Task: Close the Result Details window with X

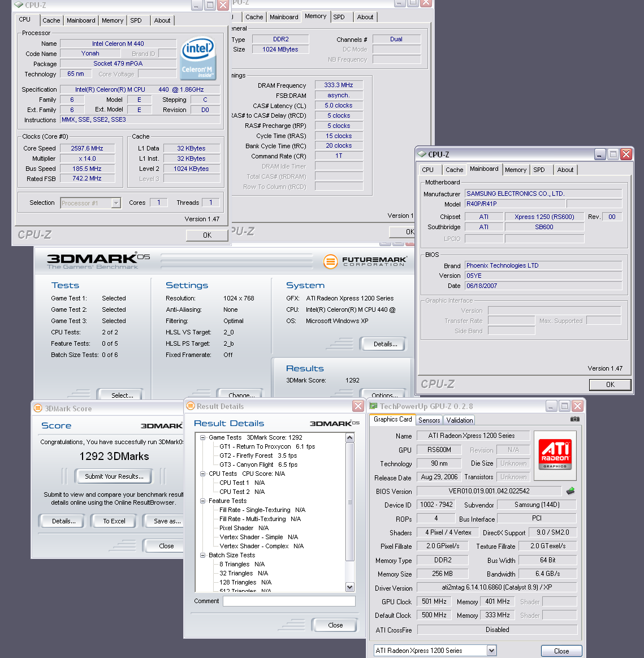Action: click(358, 406)
